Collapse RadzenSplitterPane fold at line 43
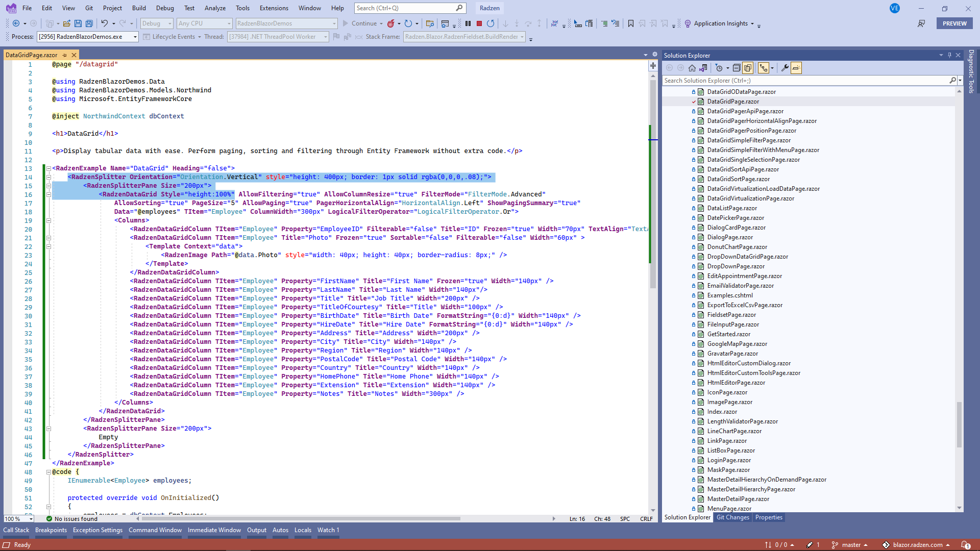The image size is (980, 551). pyautogui.click(x=48, y=429)
